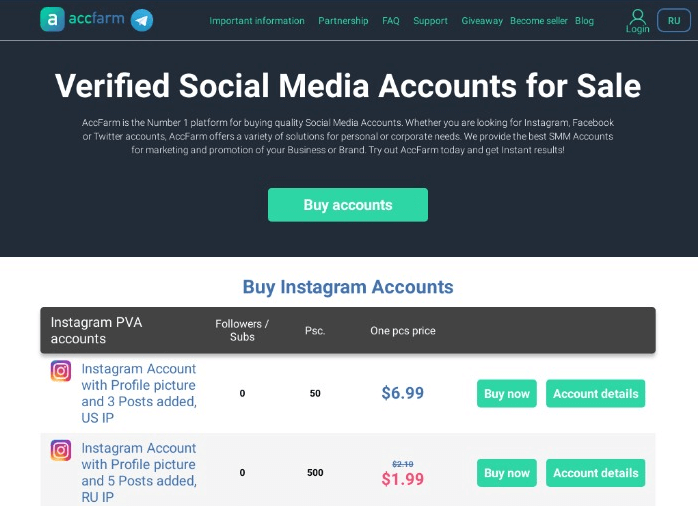Image resolution: width=698 pixels, height=506 pixels.
Task: Go to the FAQ section
Action: 391,21
